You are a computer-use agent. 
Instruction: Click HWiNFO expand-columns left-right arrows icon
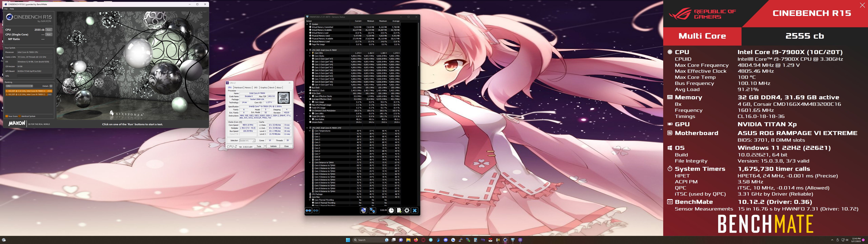tap(309, 210)
